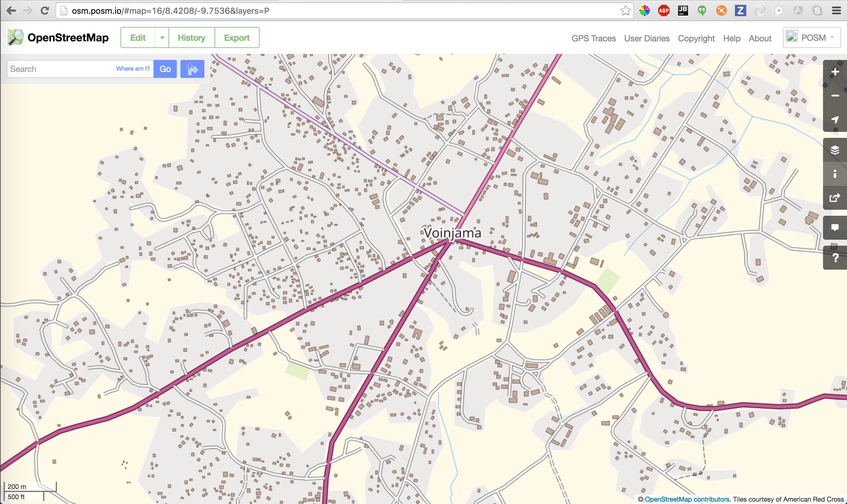Open the About page

click(x=760, y=38)
